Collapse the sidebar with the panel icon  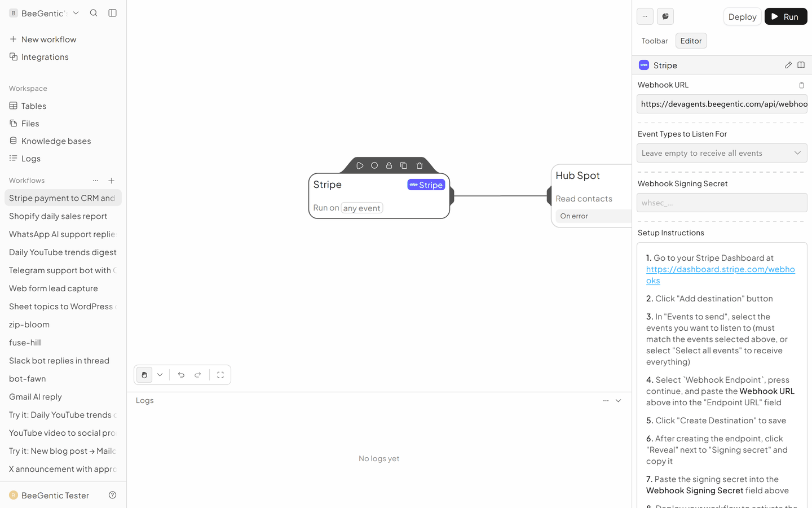[113, 13]
